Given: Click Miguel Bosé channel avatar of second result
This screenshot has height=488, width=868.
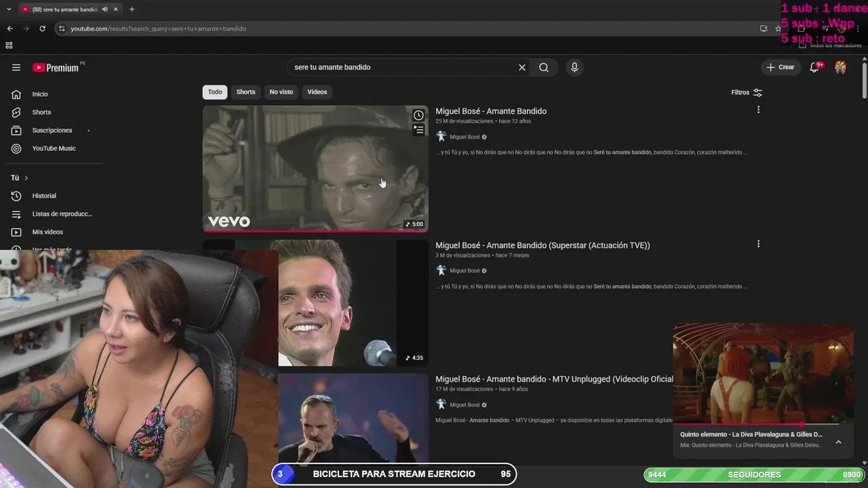Looking at the screenshot, I should tap(441, 270).
